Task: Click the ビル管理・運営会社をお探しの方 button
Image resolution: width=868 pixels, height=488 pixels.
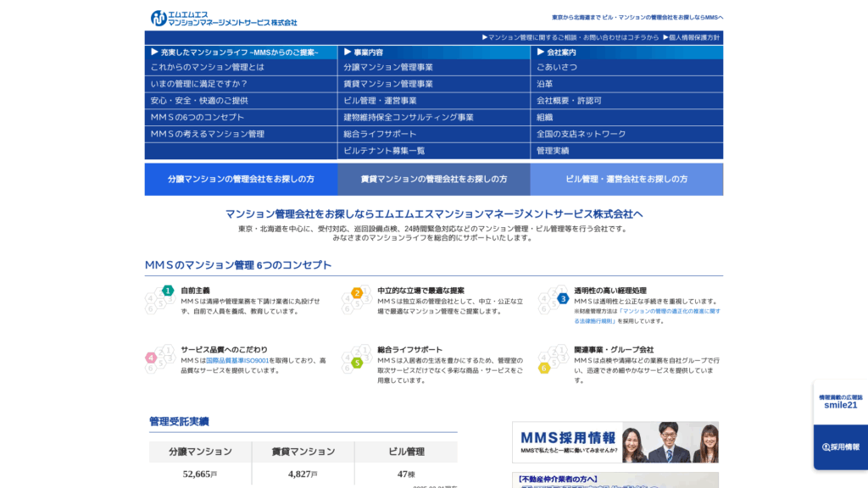Action: [x=626, y=179]
